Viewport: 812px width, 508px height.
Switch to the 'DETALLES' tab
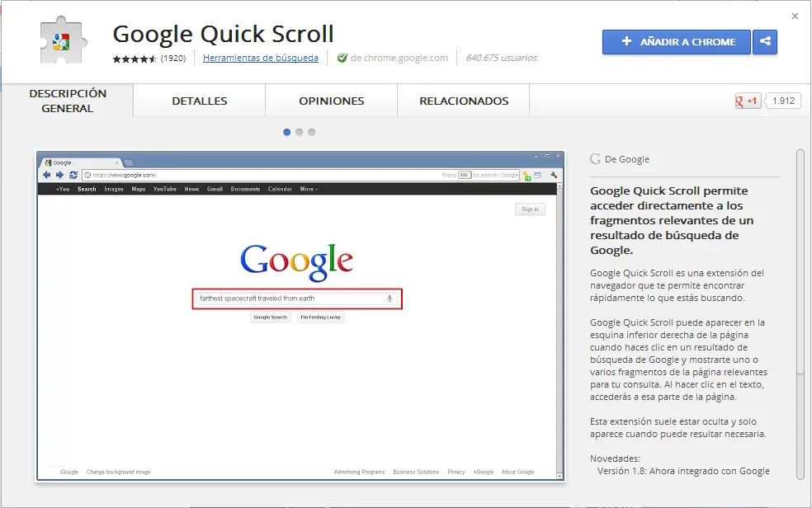pos(200,101)
